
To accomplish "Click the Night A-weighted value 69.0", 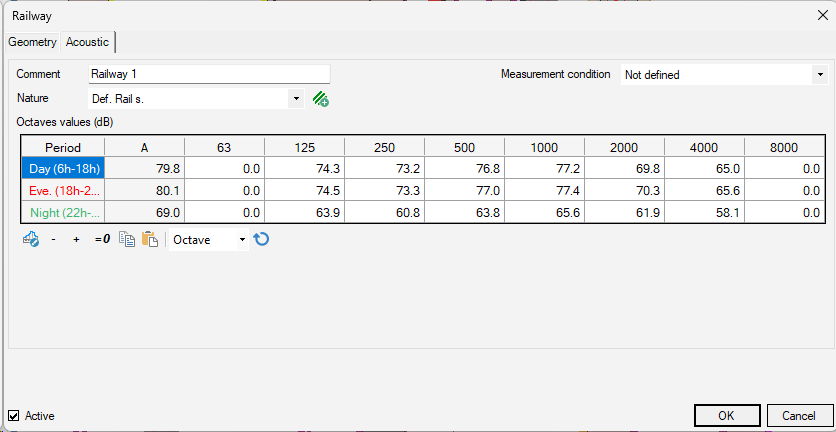I will point(144,213).
